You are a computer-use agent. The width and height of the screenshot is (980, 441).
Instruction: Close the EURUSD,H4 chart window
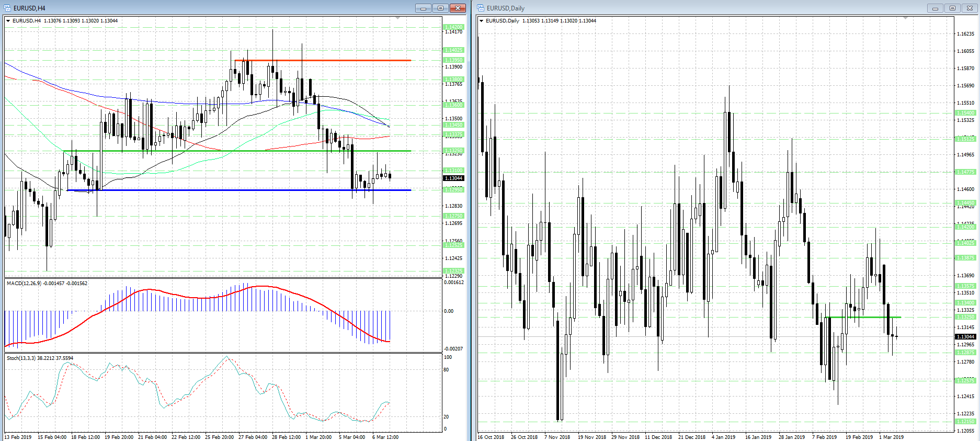[458, 8]
